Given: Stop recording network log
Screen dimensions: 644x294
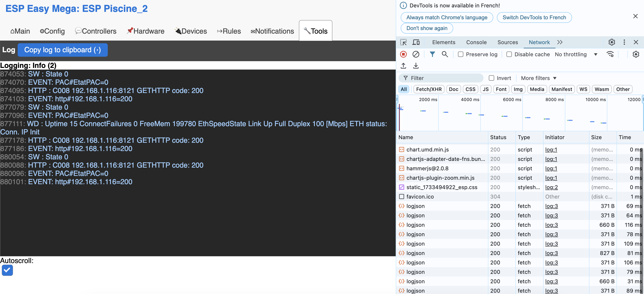Looking at the screenshot, I should (403, 54).
